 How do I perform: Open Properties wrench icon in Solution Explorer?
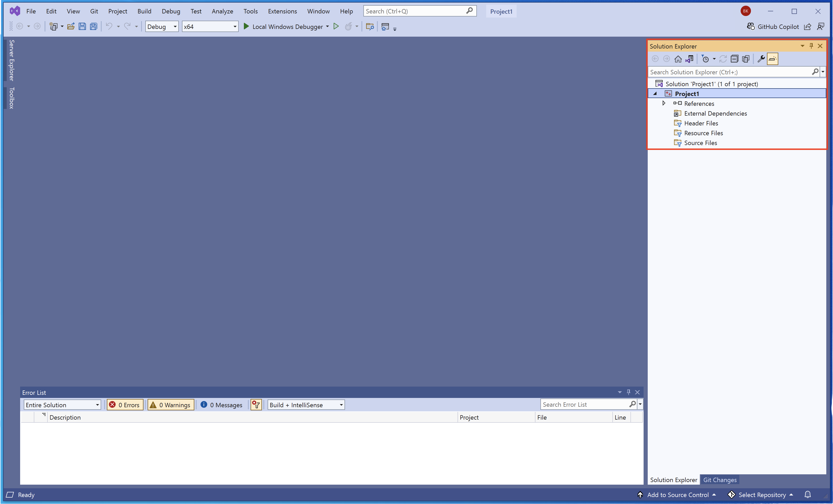pos(761,59)
